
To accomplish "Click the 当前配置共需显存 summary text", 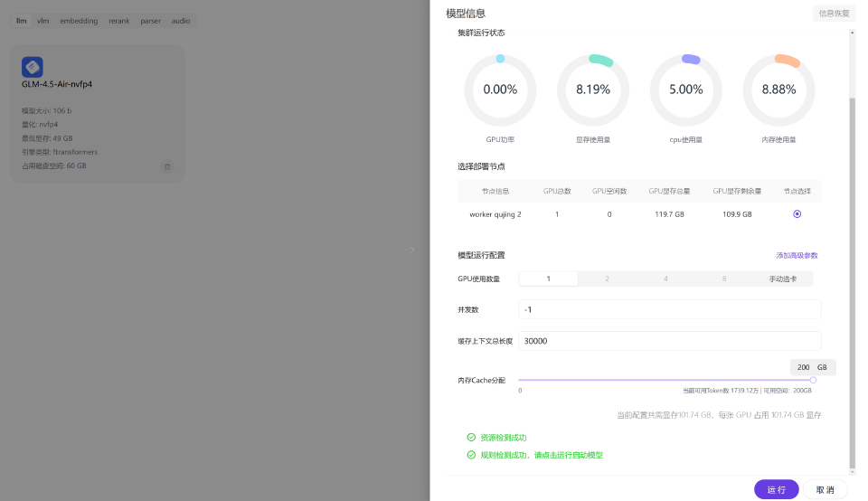I will click(719, 415).
